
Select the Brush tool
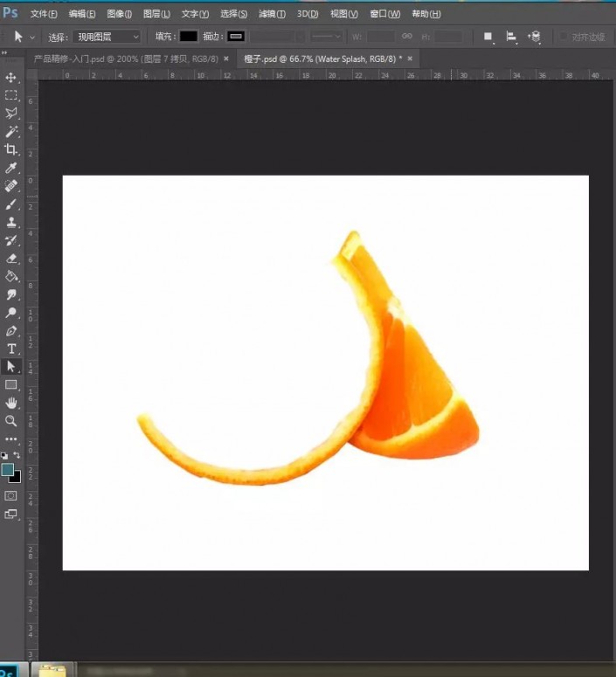(10, 204)
